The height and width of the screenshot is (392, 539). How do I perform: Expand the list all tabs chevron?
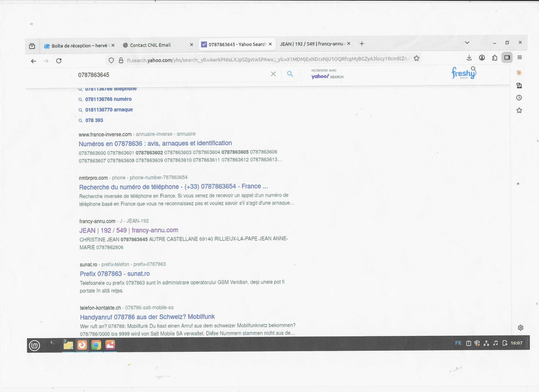coord(467,43)
